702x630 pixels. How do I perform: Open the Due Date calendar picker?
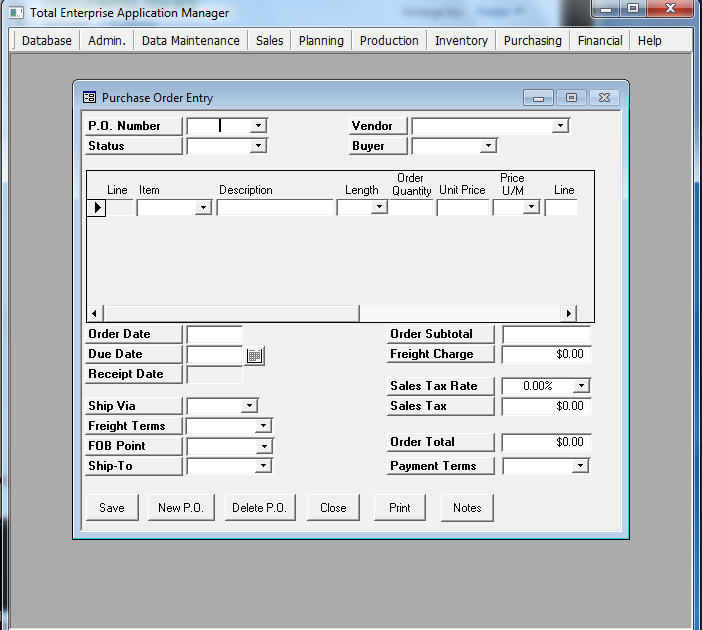pos(254,356)
